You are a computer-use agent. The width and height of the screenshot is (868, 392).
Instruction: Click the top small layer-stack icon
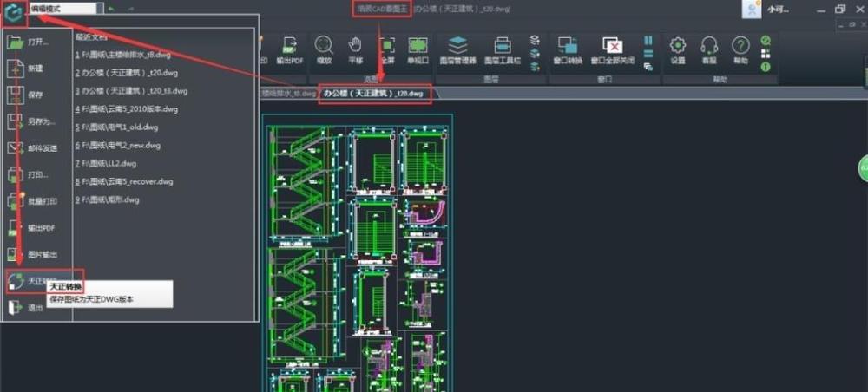[x=535, y=41]
